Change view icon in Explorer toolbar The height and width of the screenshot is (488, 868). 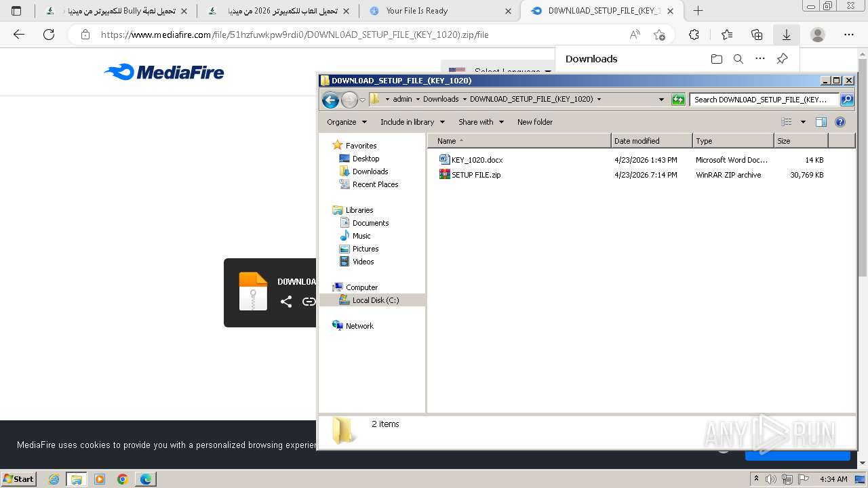tap(787, 122)
